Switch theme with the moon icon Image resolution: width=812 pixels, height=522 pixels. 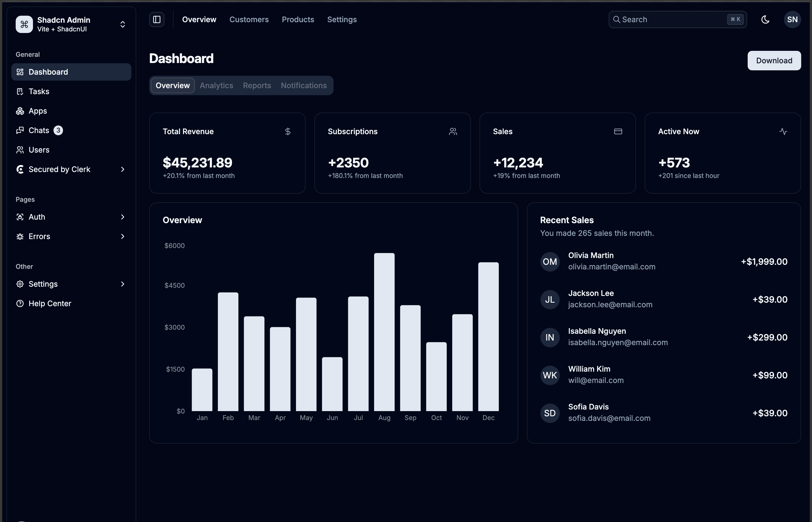click(x=765, y=19)
